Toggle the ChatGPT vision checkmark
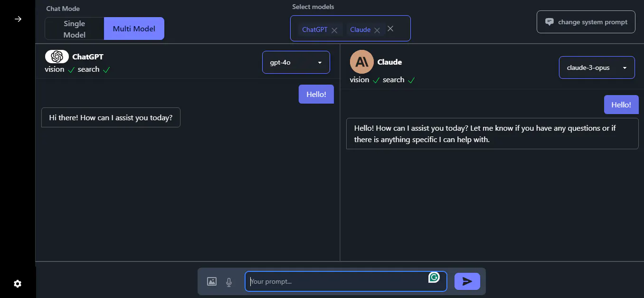This screenshot has width=644, height=298. tap(71, 70)
